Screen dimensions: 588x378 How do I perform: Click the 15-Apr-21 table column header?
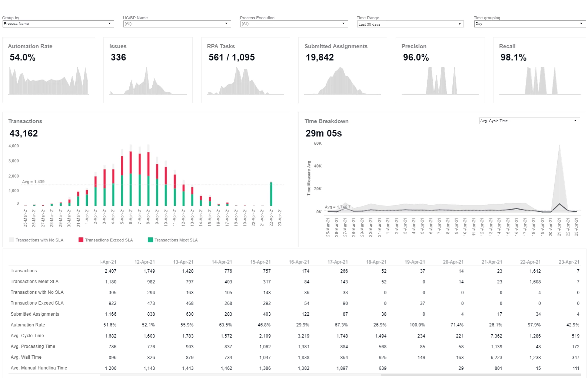260,262
